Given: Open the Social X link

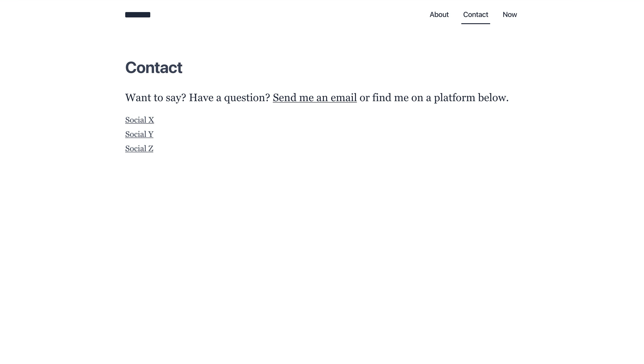Looking at the screenshot, I should click(139, 120).
